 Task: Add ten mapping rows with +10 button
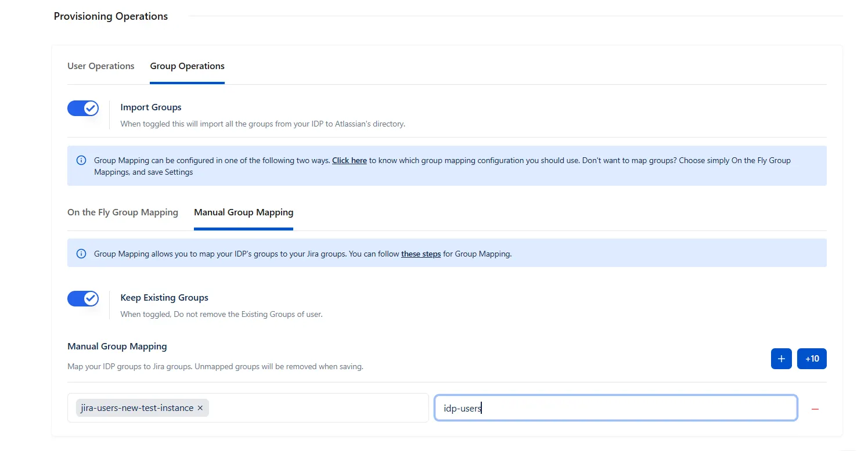(x=812, y=359)
